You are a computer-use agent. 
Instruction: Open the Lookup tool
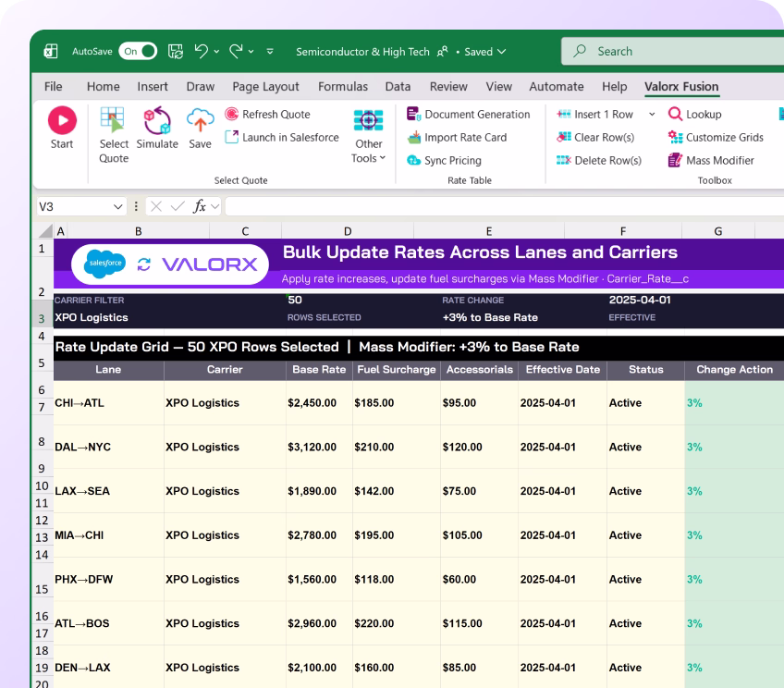[x=695, y=114]
